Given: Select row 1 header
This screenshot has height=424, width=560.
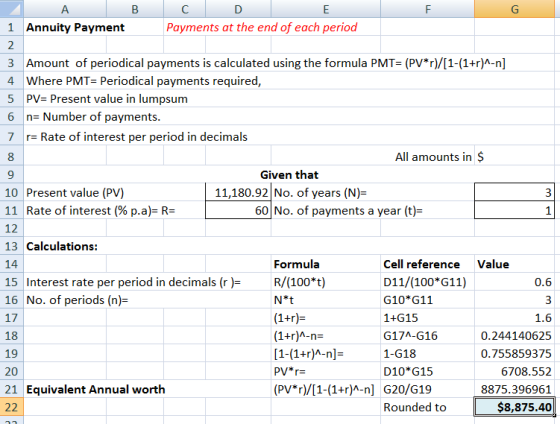Looking at the screenshot, I should 11,27.
